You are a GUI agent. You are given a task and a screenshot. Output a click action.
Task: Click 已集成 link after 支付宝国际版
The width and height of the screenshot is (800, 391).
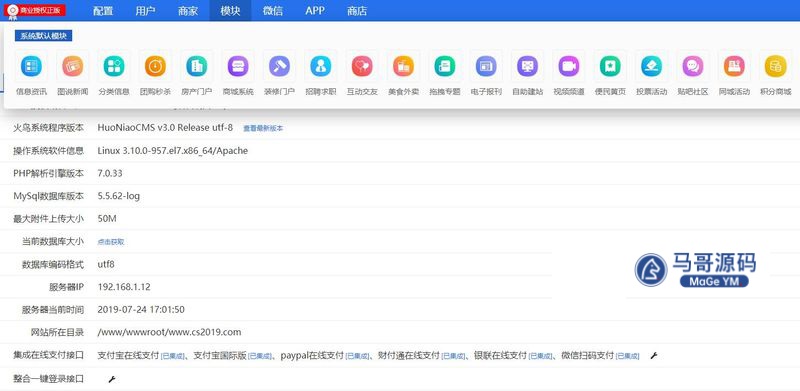coord(260,356)
